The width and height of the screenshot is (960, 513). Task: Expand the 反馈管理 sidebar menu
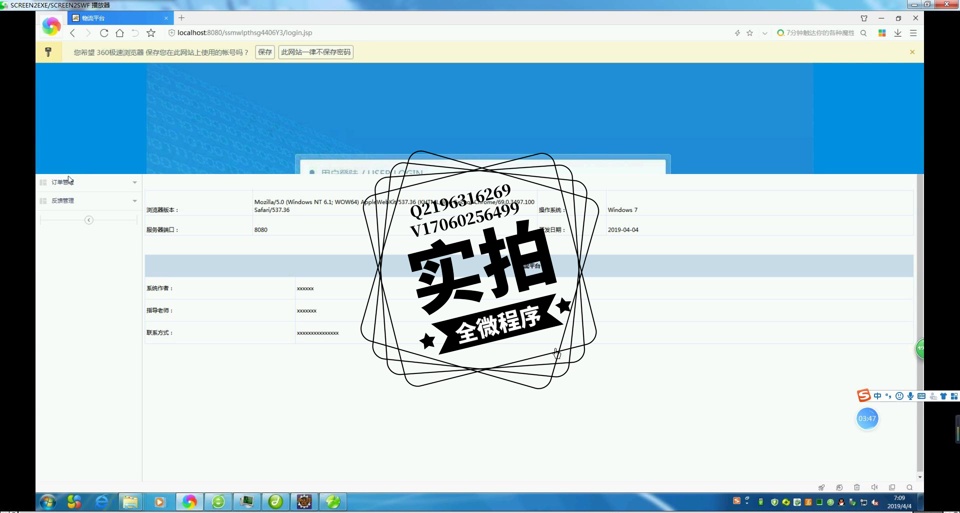click(88, 201)
